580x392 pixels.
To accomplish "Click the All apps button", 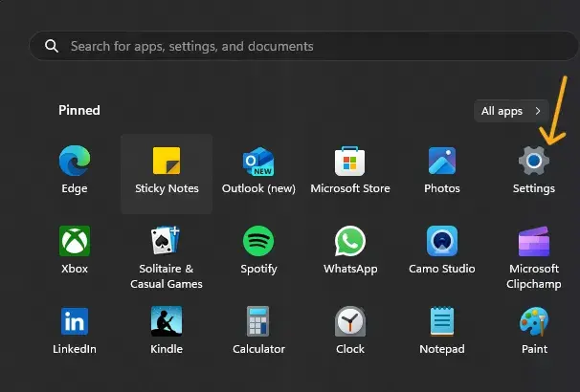I will coord(511,111).
